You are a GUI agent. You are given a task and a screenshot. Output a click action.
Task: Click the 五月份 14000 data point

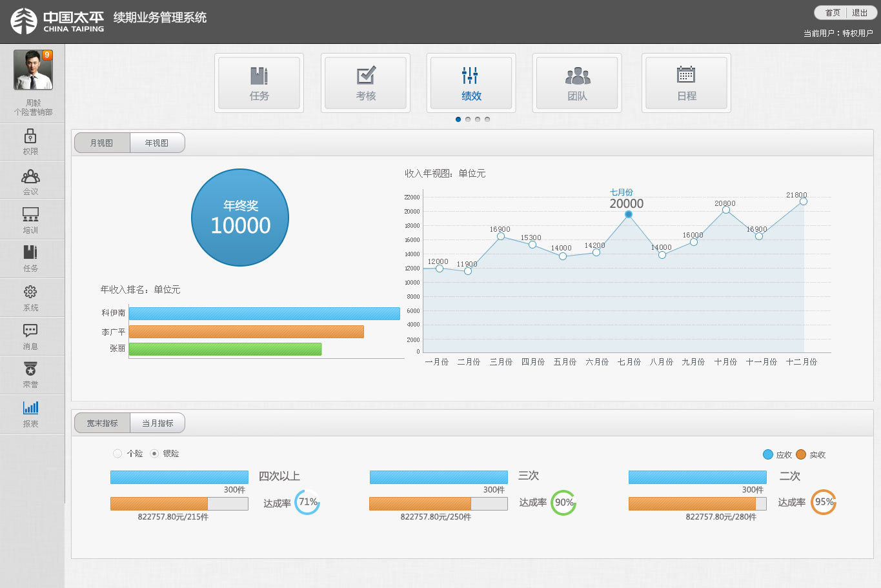[x=563, y=256]
